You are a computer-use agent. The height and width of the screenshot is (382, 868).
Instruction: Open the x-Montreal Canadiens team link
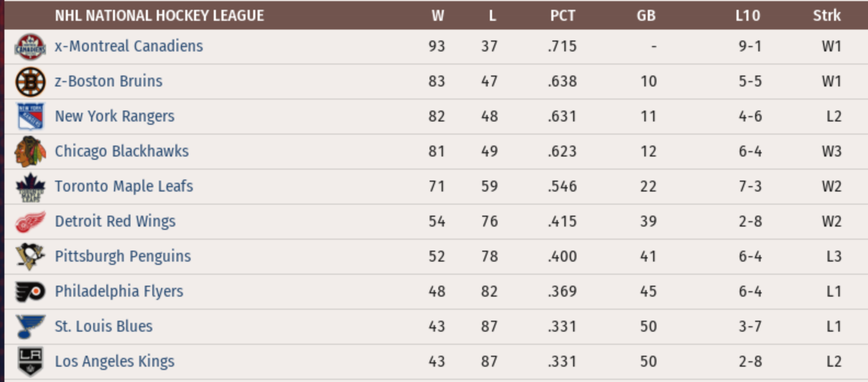[x=129, y=46]
